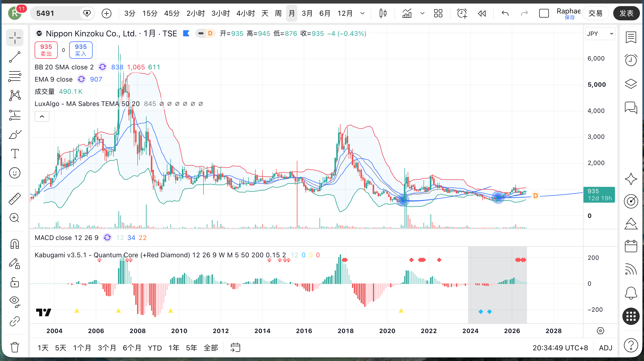644x361 pixels.
Task: Collapse the indicator legend chevron
Action: pos(42,116)
